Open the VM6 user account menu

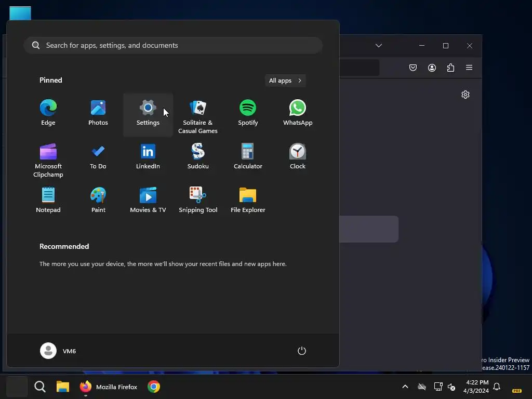point(58,351)
